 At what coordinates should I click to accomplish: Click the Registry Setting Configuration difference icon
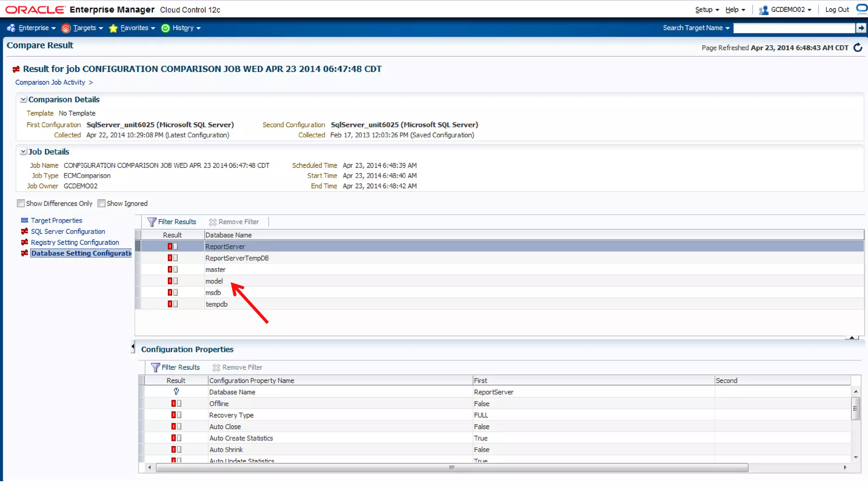coord(25,243)
